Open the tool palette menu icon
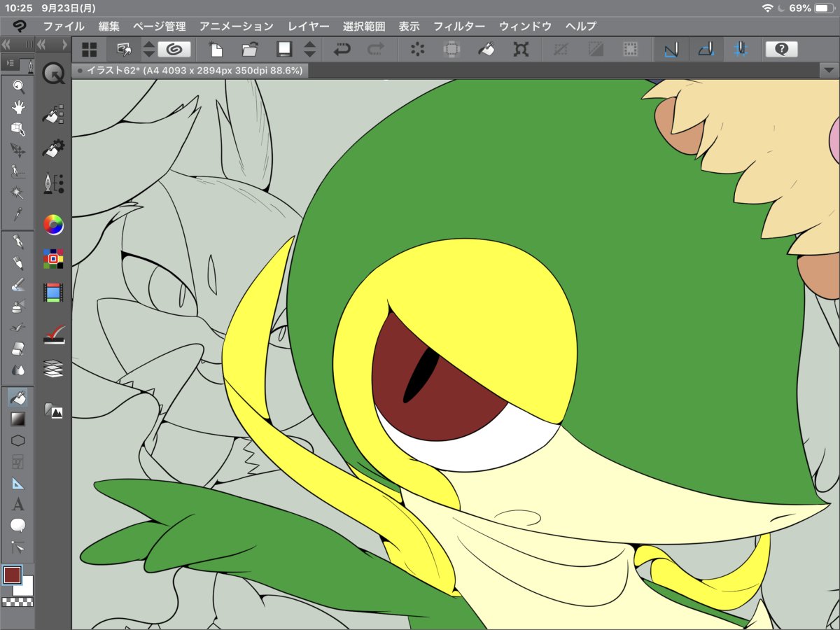This screenshot has height=630, width=840. tap(9, 64)
